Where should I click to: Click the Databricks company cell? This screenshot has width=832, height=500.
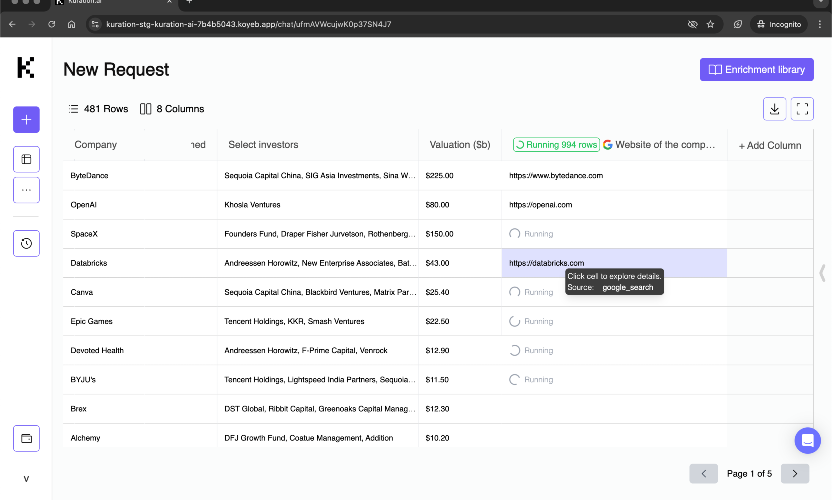coord(140,263)
